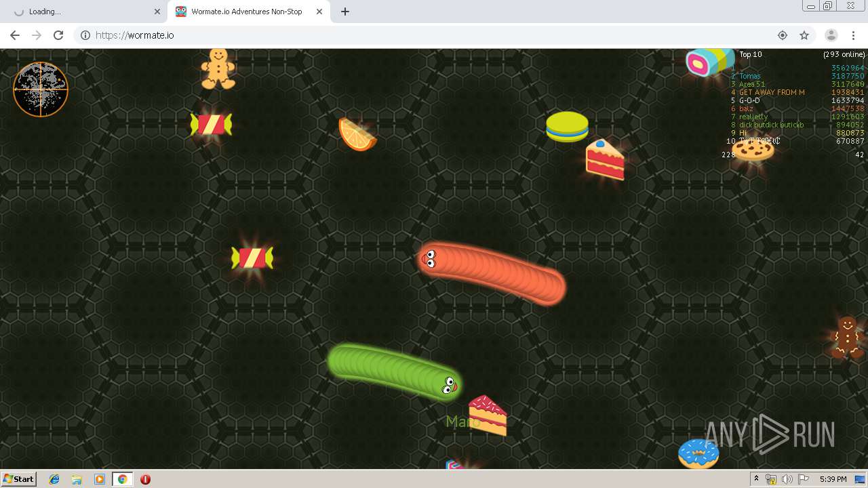This screenshot has width=868, height=488.
Task: Open Windows Explorer folder in taskbar
Action: (77, 479)
